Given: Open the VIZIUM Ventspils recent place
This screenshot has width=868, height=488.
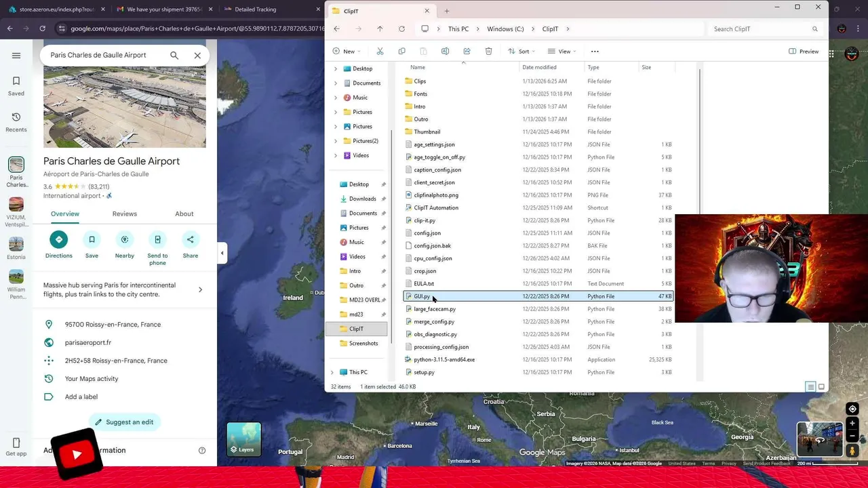Looking at the screenshot, I should click(16, 211).
